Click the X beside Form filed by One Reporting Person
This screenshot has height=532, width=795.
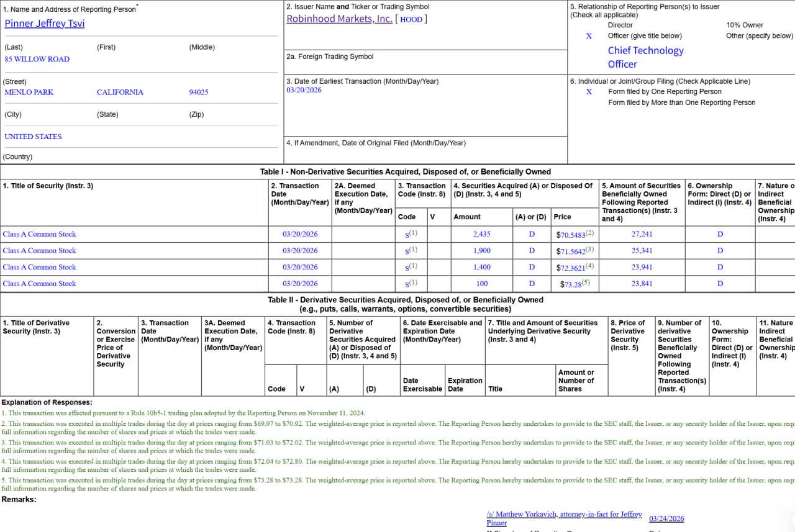[589, 92]
